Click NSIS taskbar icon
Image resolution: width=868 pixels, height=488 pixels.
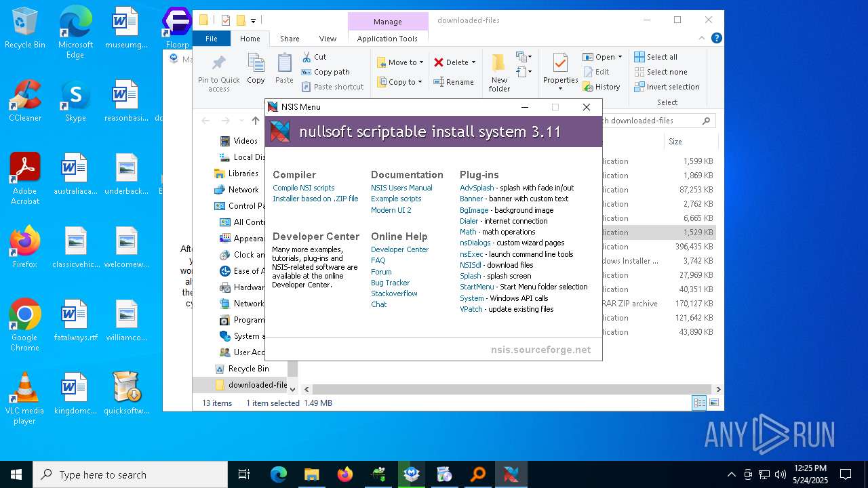click(x=511, y=474)
